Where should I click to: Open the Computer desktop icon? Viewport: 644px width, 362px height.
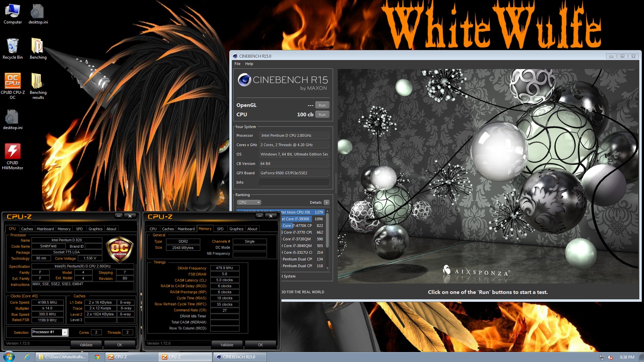13,14
